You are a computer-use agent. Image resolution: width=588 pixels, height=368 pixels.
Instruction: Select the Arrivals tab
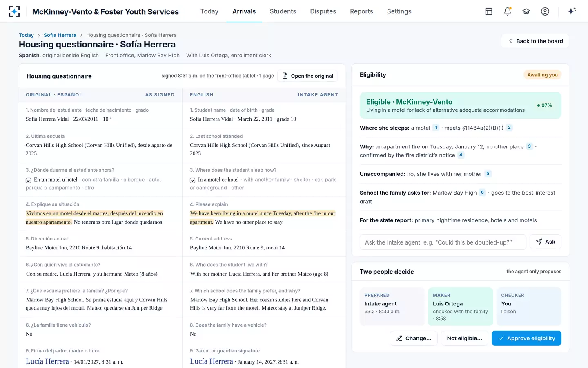[244, 11]
